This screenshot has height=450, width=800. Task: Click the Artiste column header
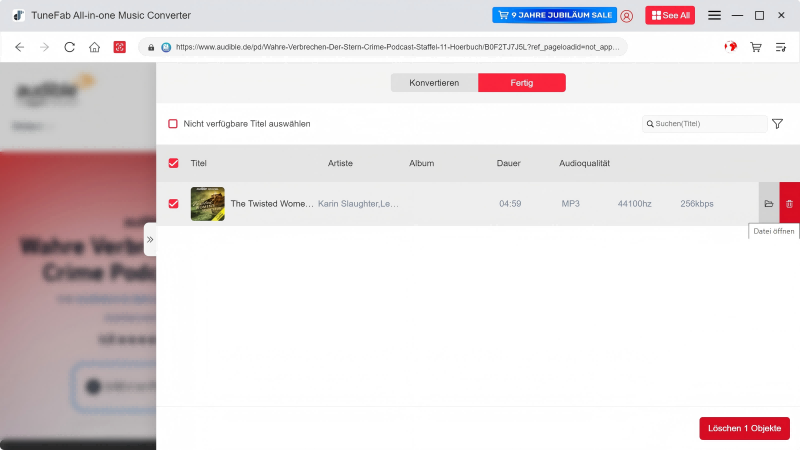coord(340,163)
